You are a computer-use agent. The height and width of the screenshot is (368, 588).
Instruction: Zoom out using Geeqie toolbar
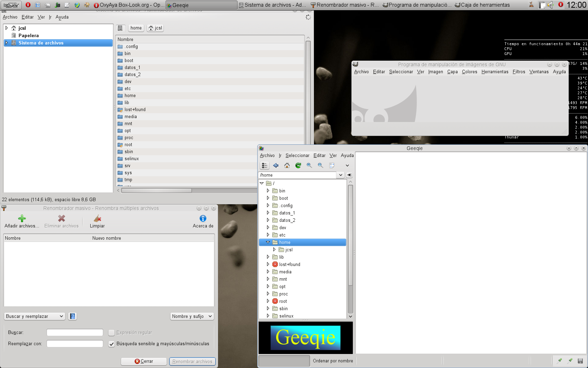pyautogui.click(x=321, y=165)
